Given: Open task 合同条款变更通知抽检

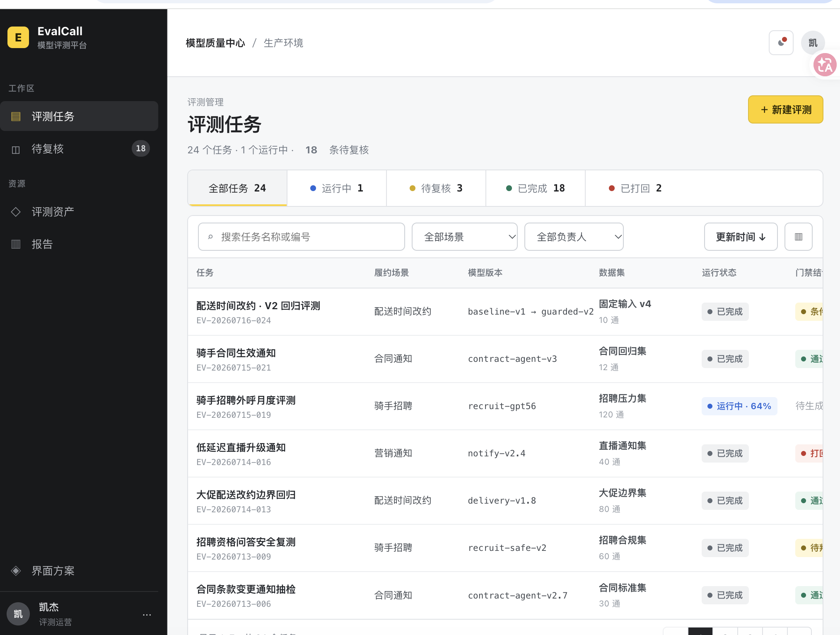Looking at the screenshot, I should 246,589.
